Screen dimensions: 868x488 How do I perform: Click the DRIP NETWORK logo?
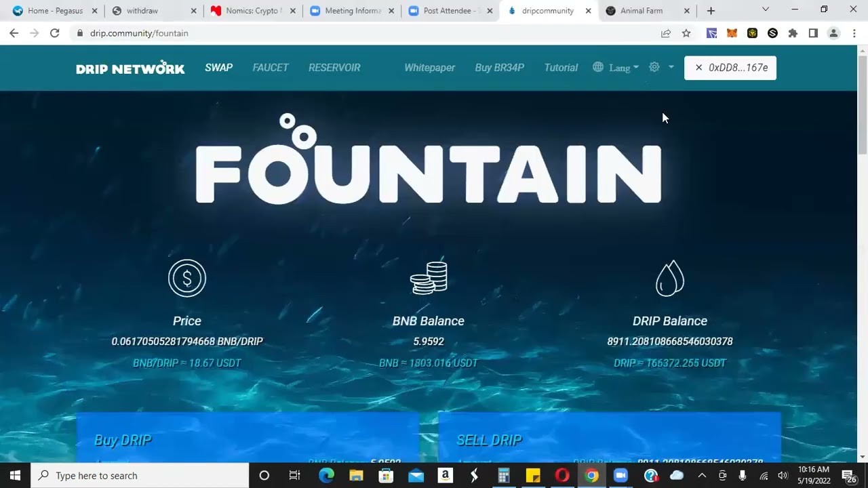(130, 68)
